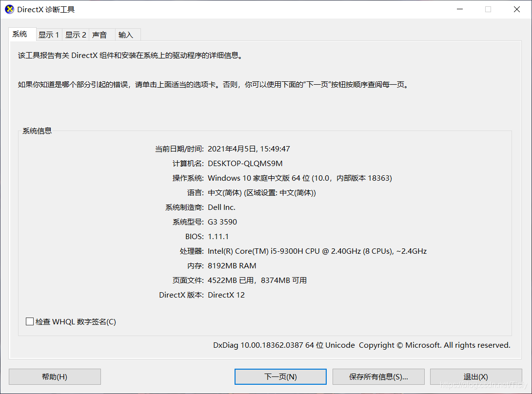Select manufacturer value Dell Inc.
532x394 pixels.
(221, 207)
